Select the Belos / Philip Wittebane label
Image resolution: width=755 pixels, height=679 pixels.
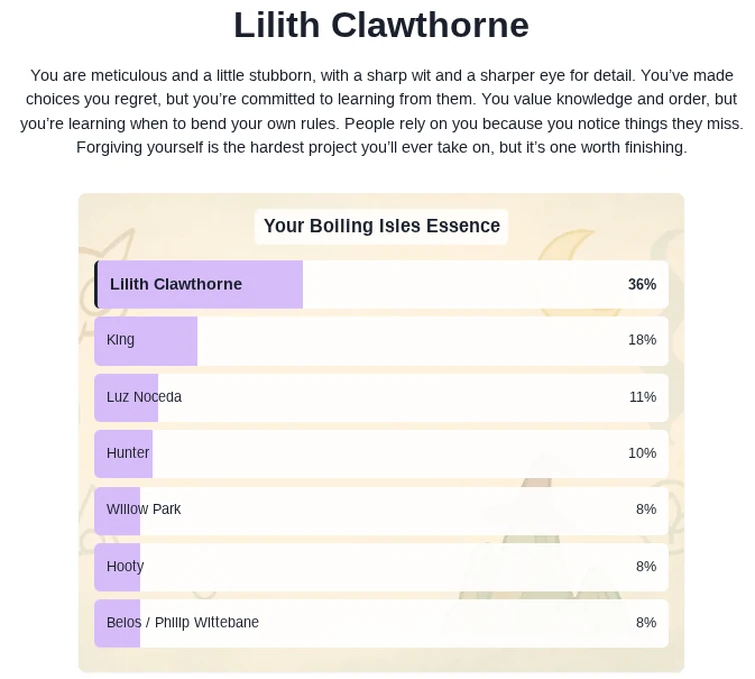tap(183, 622)
